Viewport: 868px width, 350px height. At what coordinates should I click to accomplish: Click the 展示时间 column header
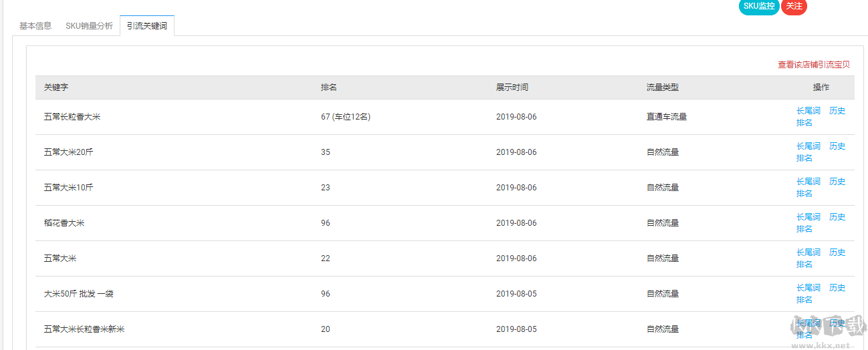pyautogui.click(x=512, y=87)
